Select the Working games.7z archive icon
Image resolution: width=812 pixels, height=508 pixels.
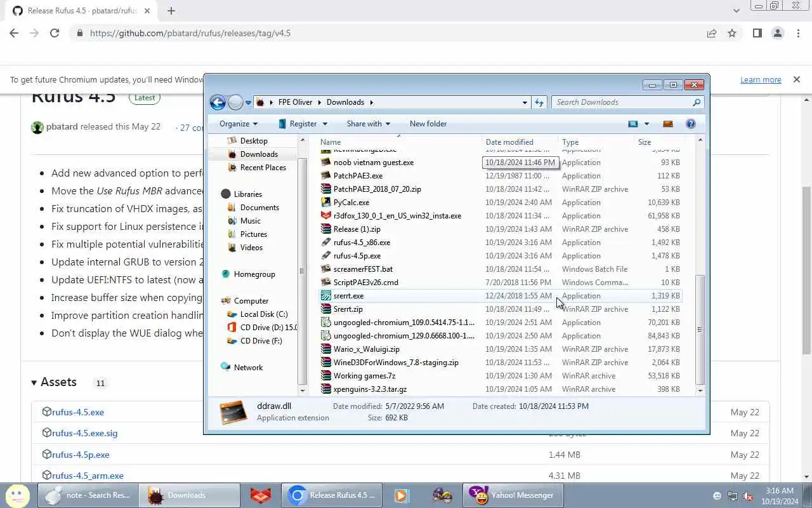pos(326,376)
